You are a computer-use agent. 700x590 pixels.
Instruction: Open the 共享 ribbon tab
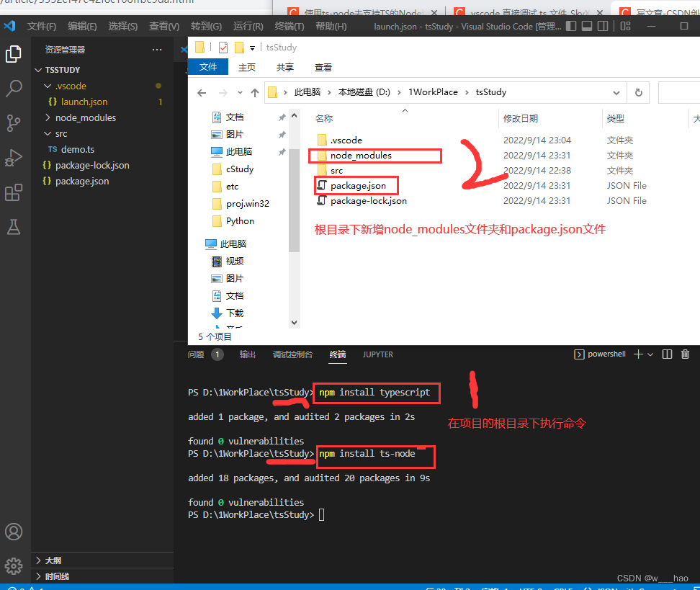[x=284, y=67]
